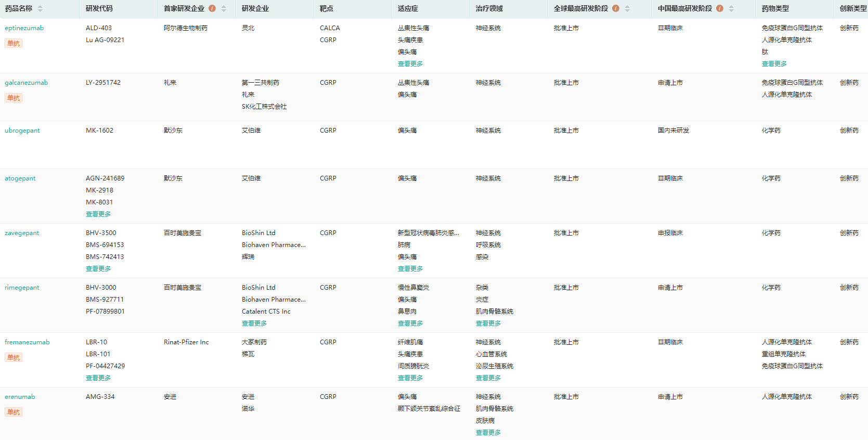Screen dimensions: 868x440
Task: Open eptinezumab drug details
Action: (24, 28)
